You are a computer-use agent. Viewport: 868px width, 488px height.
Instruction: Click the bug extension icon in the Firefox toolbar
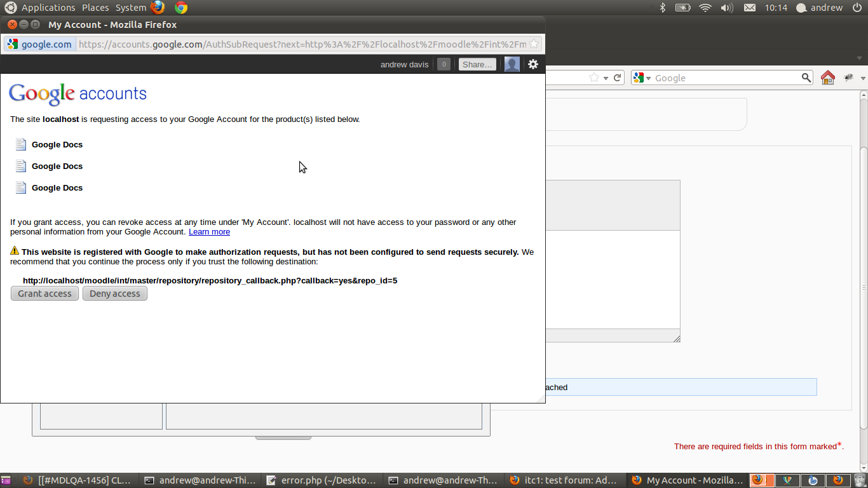pyautogui.click(x=848, y=78)
